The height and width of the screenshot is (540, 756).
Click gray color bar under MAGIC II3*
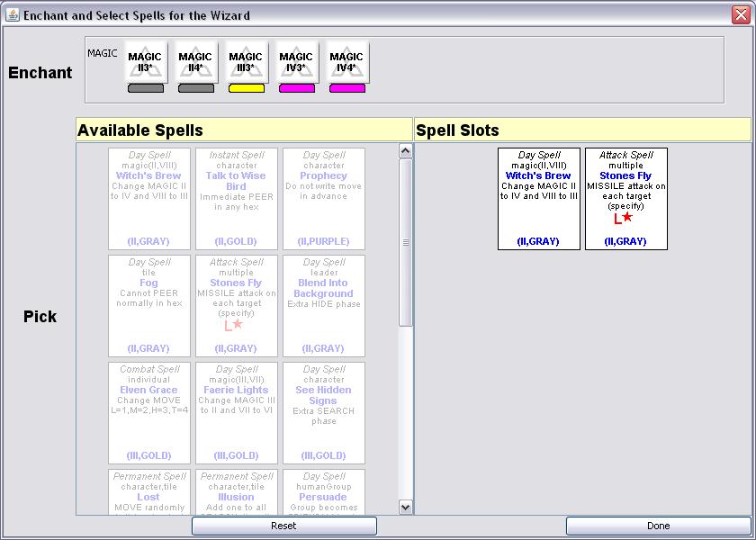tap(146, 88)
